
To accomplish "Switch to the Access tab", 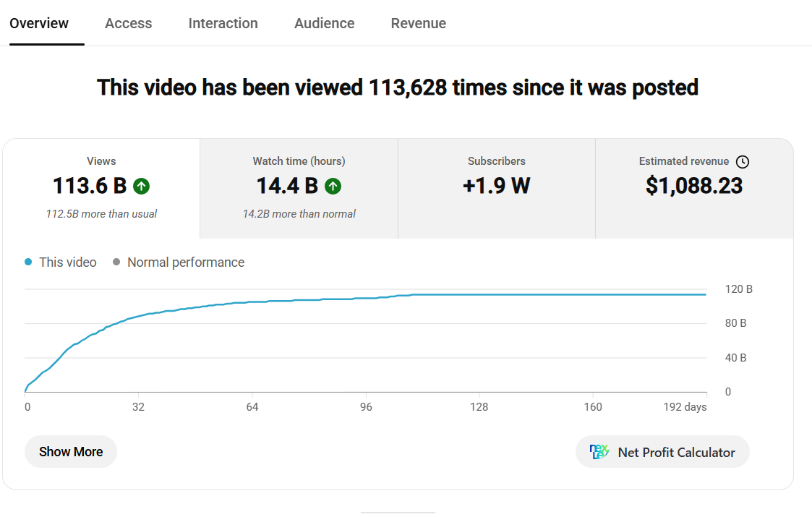I will pyautogui.click(x=129, y=23).
